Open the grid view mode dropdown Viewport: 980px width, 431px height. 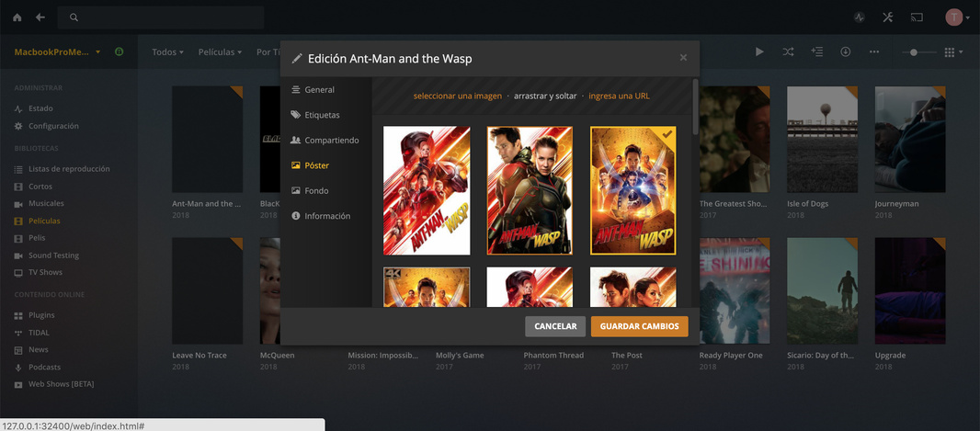(953, 51)
